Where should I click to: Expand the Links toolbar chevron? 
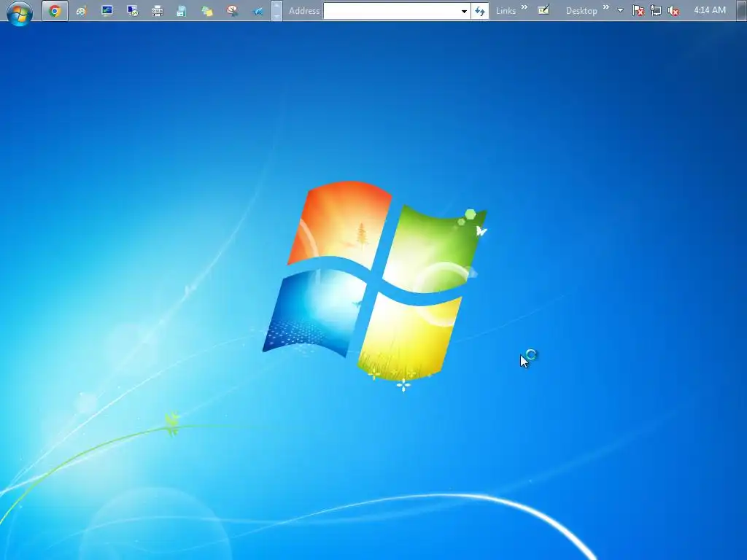(x=525, y=7)
